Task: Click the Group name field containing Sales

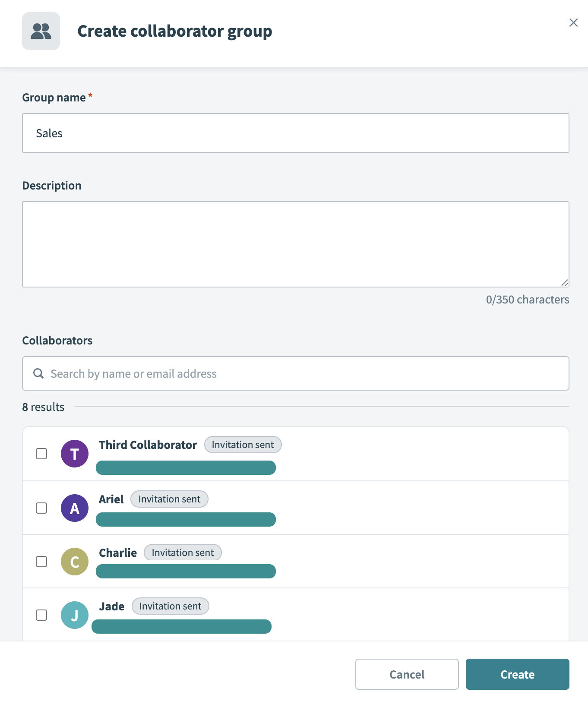Action: point(296,133)
